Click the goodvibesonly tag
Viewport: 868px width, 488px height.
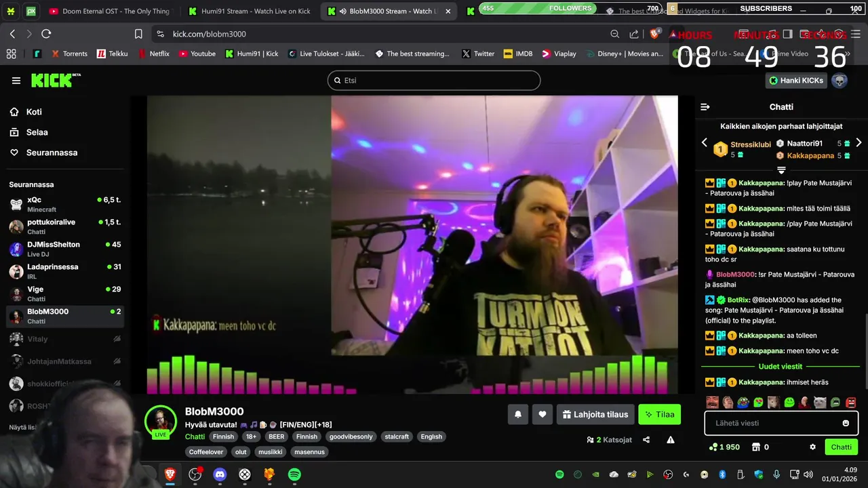point(352,437)
